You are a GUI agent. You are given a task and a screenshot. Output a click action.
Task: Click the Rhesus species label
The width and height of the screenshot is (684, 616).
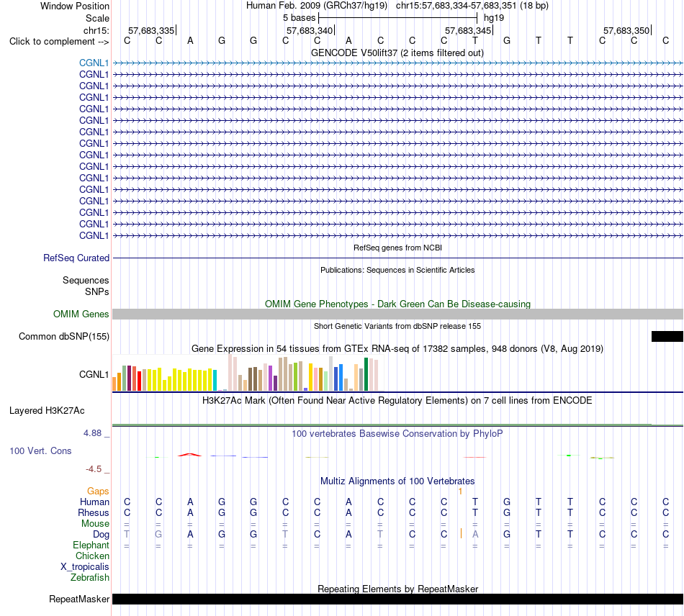pyautogui.click(x=94, y=512)
